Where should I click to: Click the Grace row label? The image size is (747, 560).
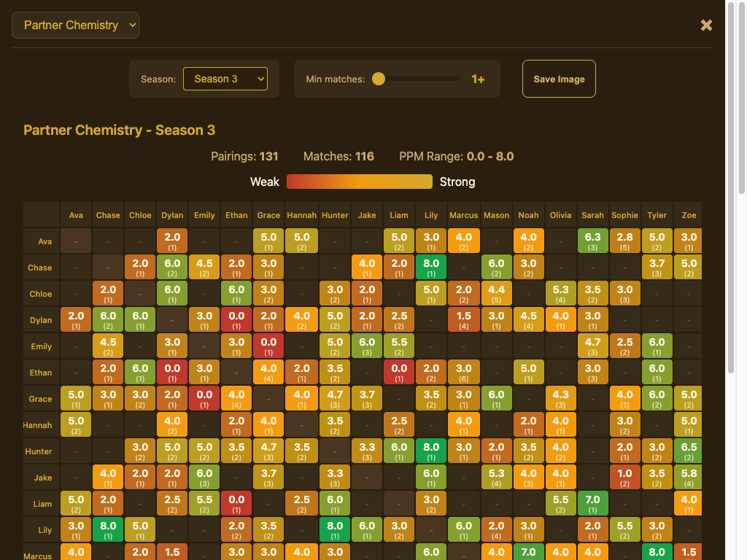(41, 399)
